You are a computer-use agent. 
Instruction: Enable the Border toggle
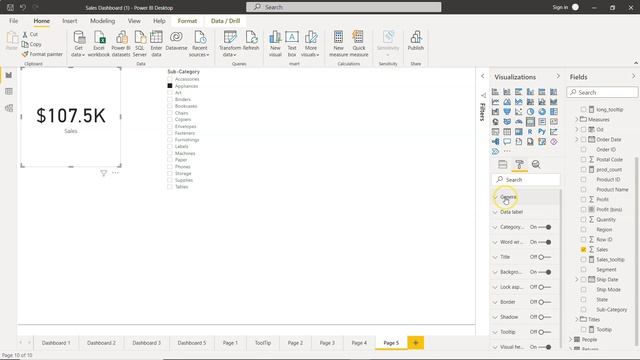[544, 302]
